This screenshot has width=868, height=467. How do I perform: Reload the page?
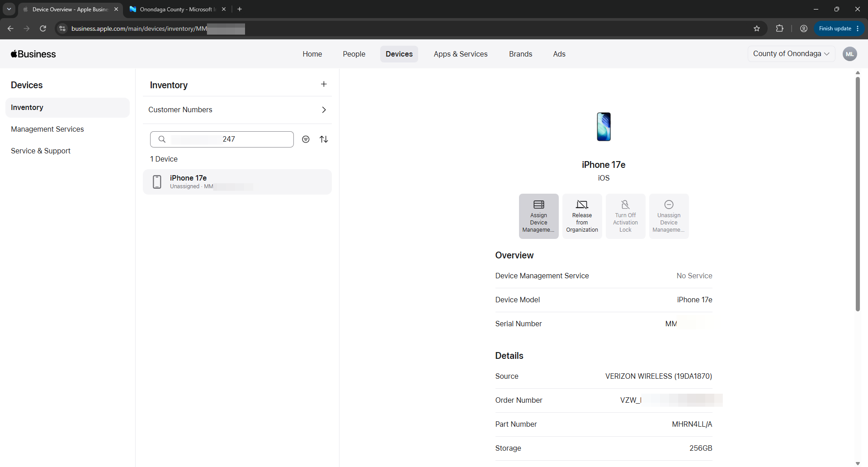43,29
